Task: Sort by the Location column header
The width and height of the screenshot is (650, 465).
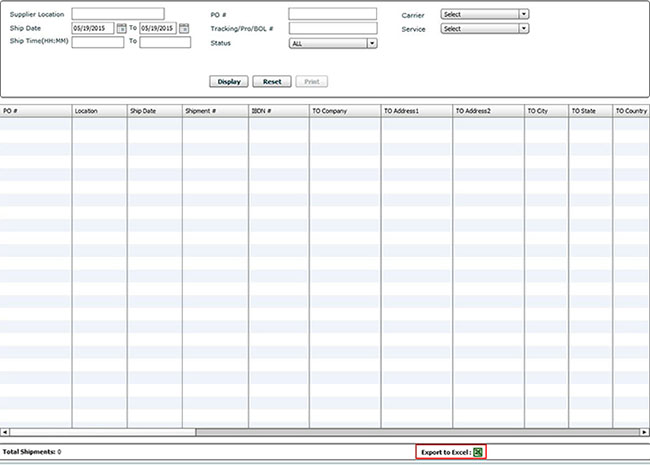Action: pyautogui.click(x=99, y=111)
